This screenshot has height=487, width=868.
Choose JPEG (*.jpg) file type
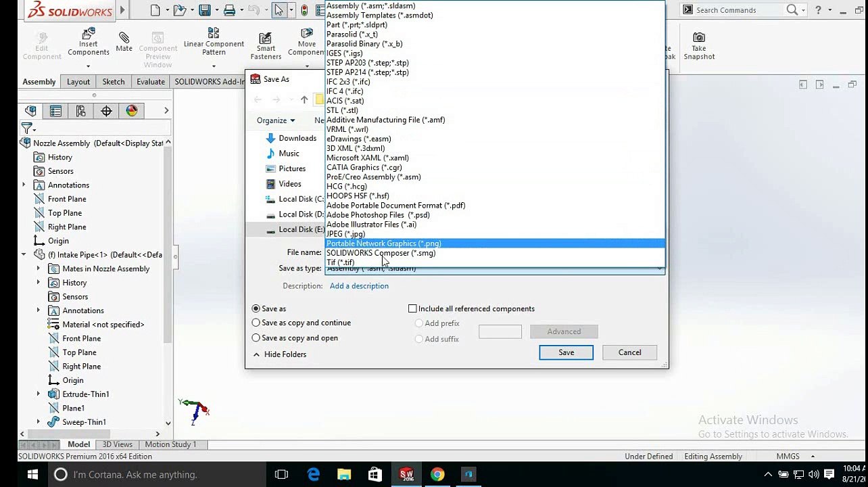(496, 234)
